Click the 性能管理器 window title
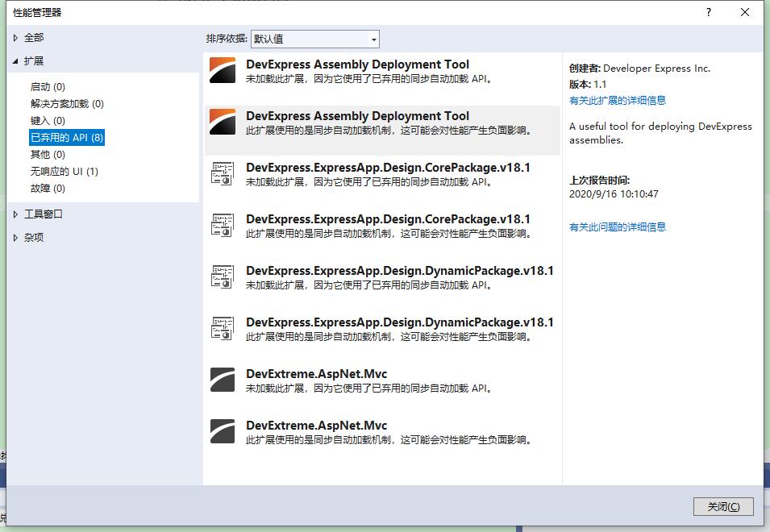770x532 pixels. click(37, 12)
